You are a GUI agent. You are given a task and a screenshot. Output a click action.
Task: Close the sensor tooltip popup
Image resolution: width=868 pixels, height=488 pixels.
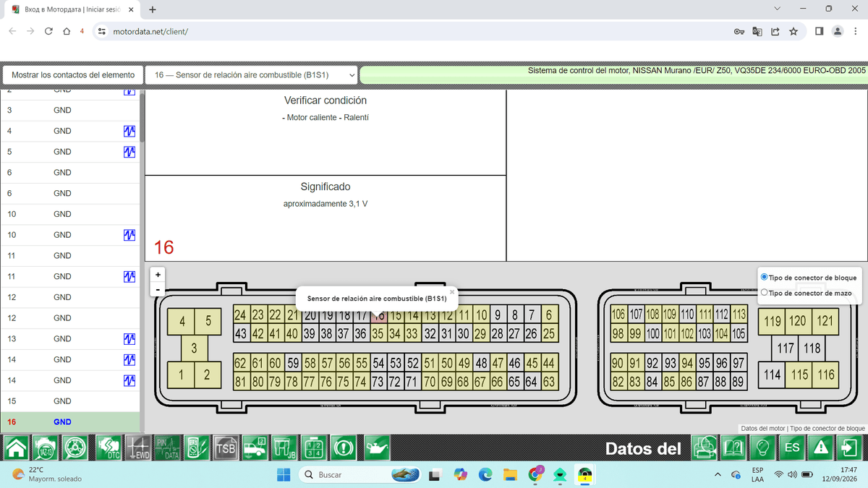452,292
